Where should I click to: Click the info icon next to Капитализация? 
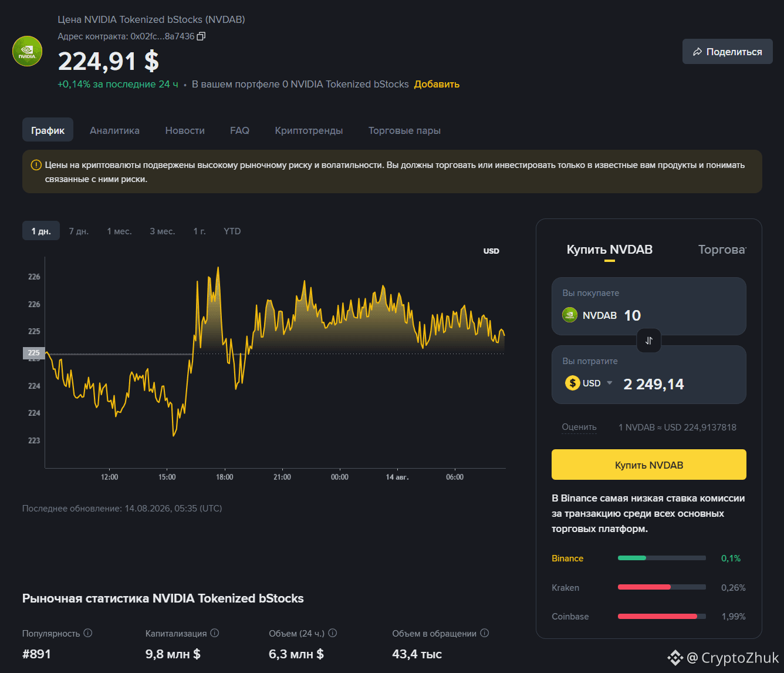(215, 633)
